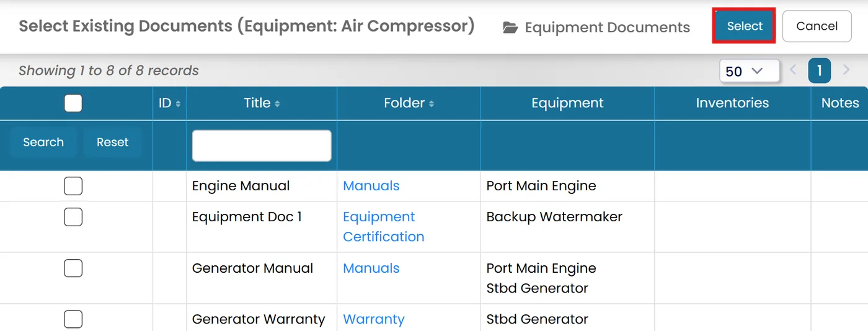The width and height of the screenshot is (868, 331).
Task: Click the Search filter button
Action: pos(43,142)
